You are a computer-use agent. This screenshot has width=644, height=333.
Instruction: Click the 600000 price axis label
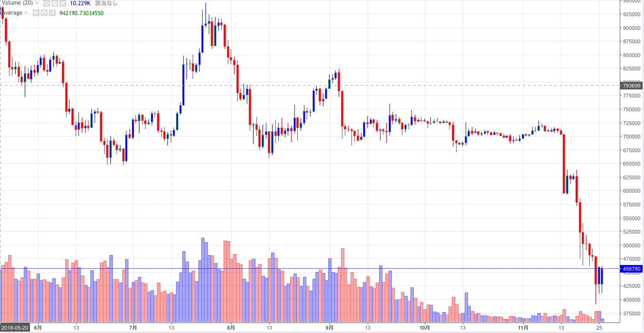632,191
